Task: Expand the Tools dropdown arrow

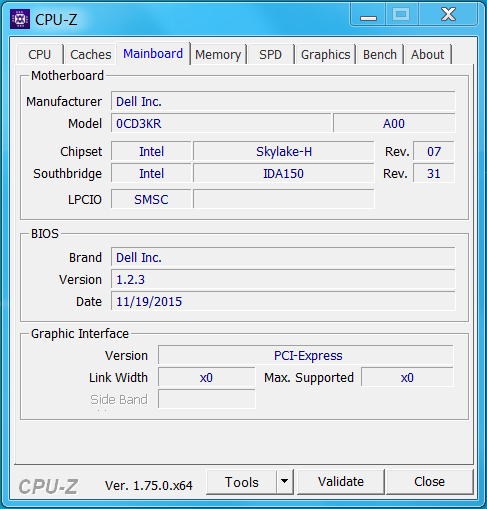Action: (x=284, y=482)
